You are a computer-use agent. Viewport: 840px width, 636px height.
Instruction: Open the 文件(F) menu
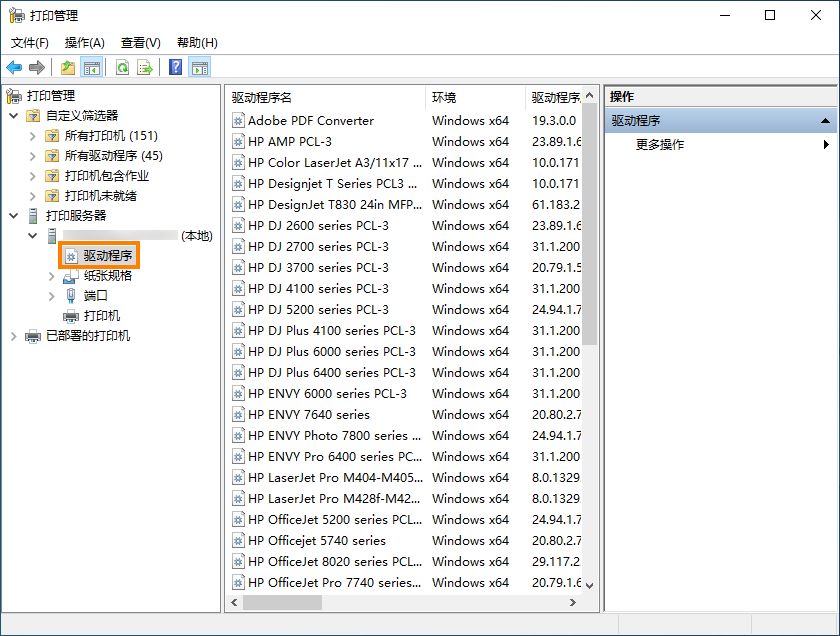coord(29,43)
